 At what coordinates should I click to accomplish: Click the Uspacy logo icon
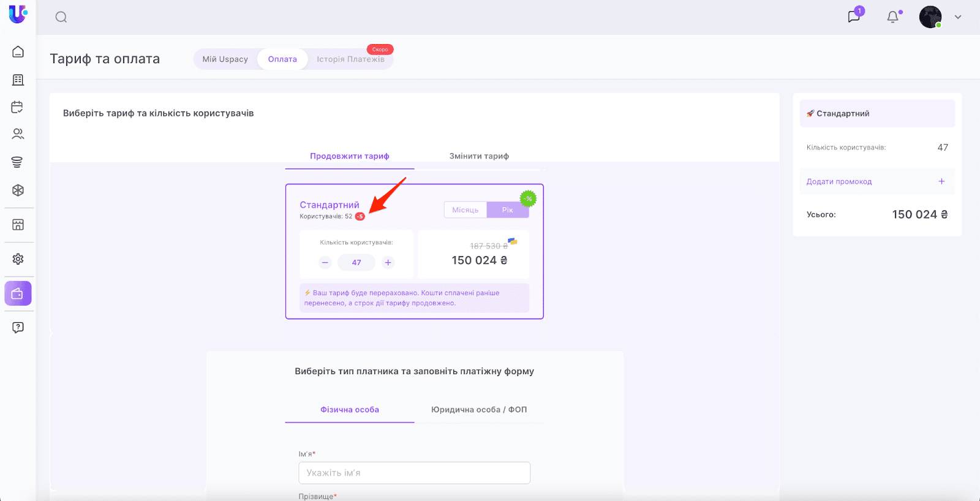point(18,14)
